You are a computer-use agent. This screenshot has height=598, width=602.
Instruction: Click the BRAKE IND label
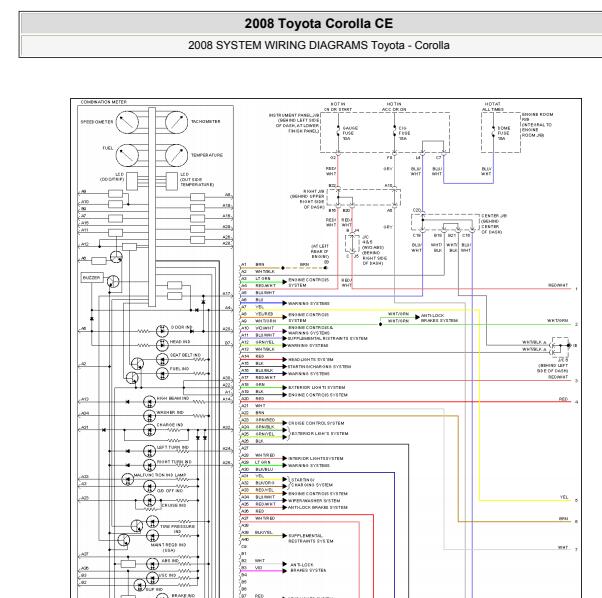[x=183, y=595]
